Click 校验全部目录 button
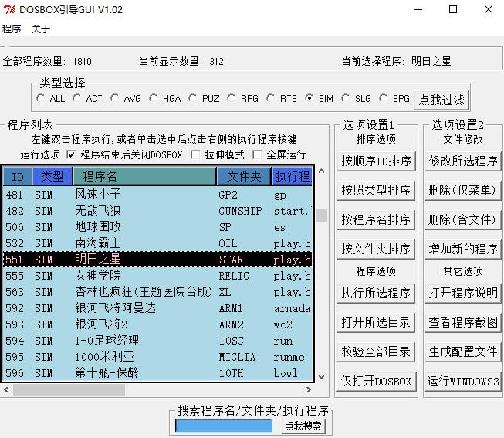Viewport: 504px width, 438px height. coord(376,352)
